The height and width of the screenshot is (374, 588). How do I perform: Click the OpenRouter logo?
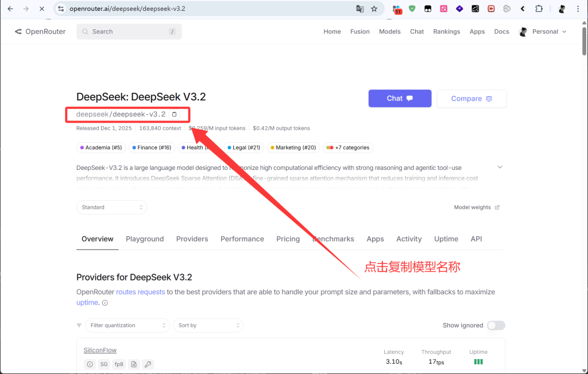coord(40,32)
